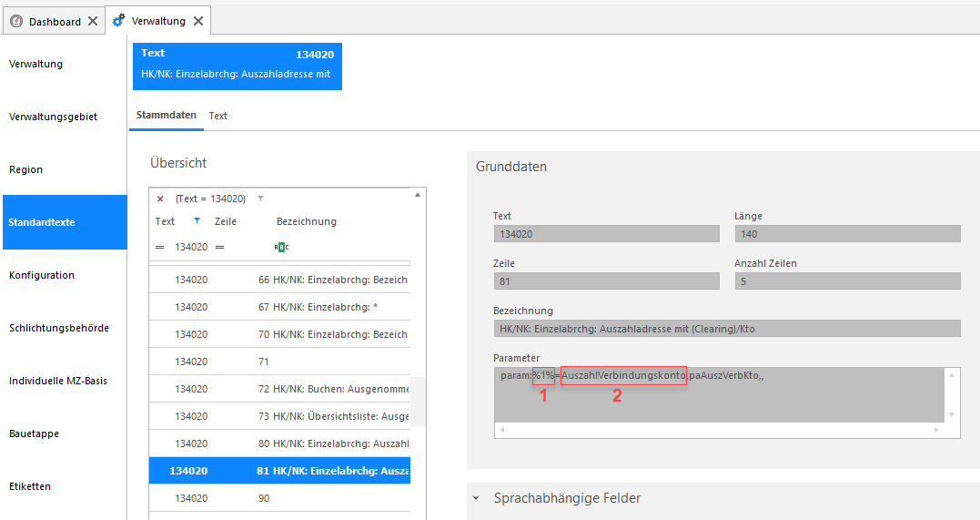980x520 pixels.
Task: Click the ABC filter operator icon under Bezeichnung
Action: [x=281, y=247]
